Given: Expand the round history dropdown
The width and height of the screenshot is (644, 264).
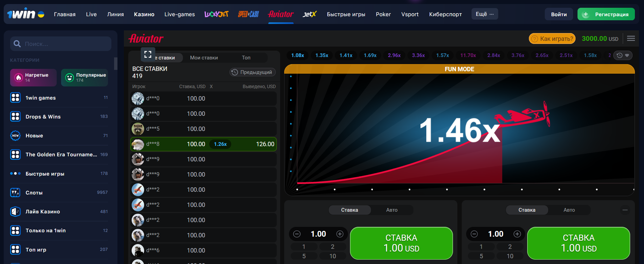Looking at the screenshot, I should pyautogui.click(x=623, y=55).
